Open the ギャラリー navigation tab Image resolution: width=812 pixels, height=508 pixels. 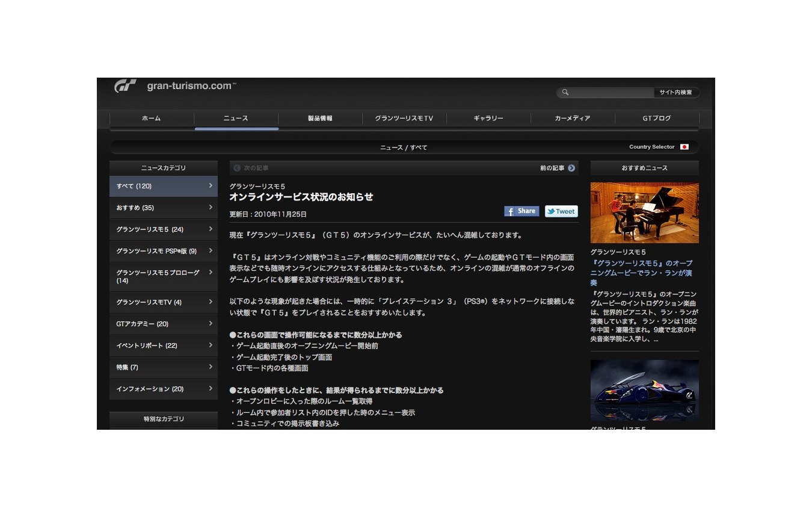click(x=488, y=119)
